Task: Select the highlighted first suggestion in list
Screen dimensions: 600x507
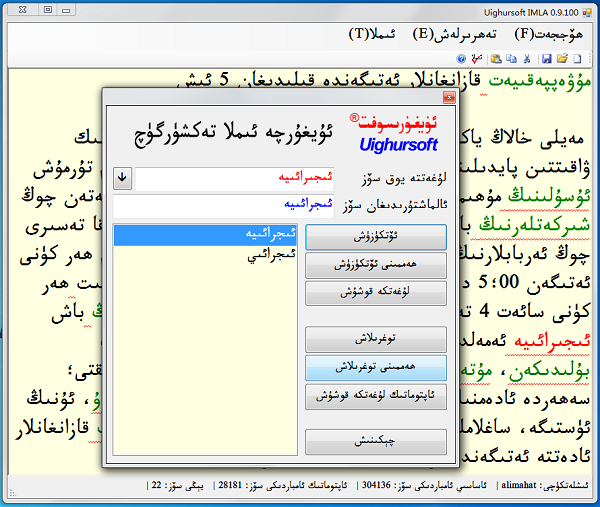Action: [205, 234]
